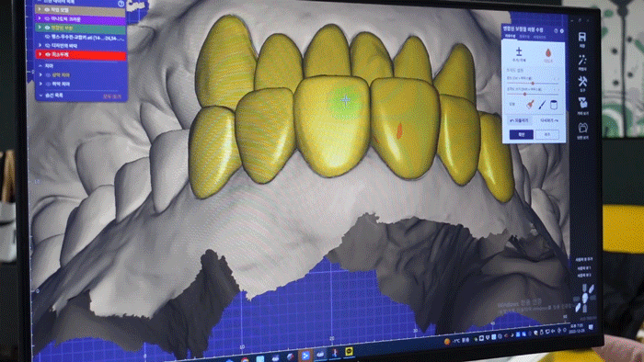Select the .stl file row text (14...24,34...)
The width and height of the screenshot is (644, 362).
click(87, 38)
